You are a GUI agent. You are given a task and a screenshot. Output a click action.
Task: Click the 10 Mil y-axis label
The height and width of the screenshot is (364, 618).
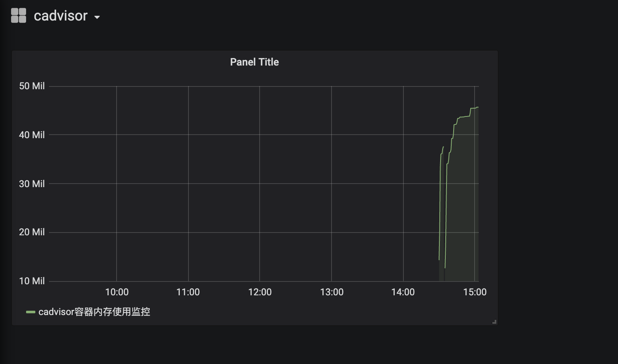click(x=32, y=281)
